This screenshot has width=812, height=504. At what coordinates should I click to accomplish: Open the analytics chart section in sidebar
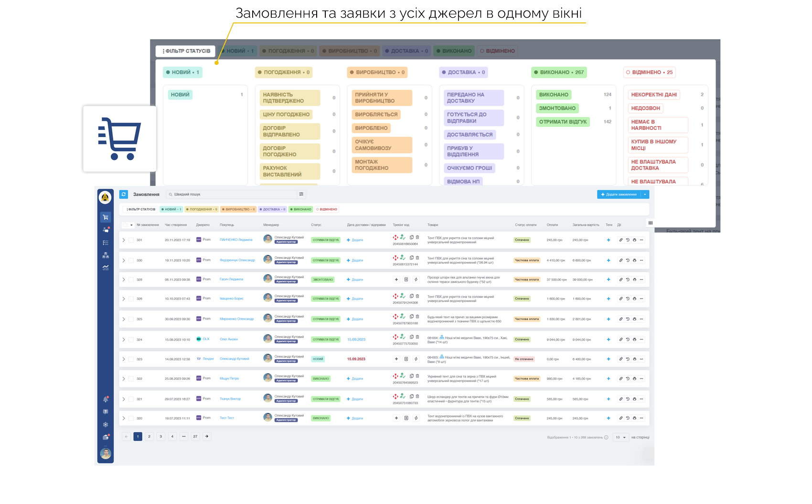(x=106, y=268)
